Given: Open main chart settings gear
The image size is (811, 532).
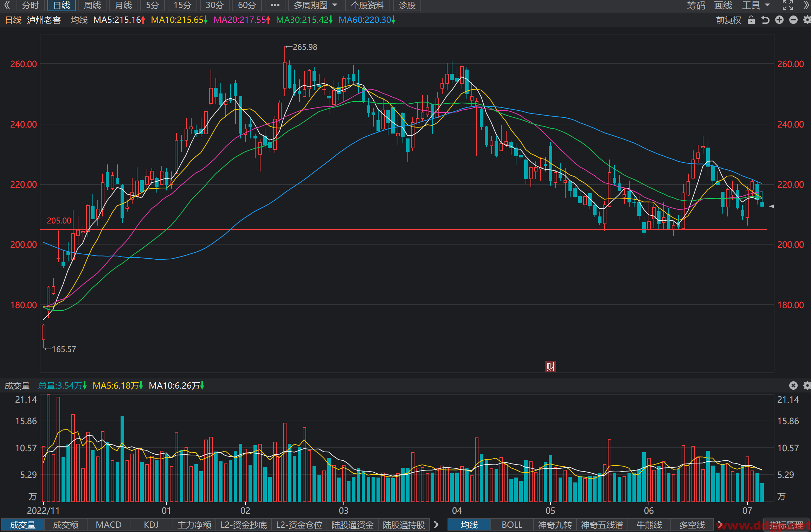Looking at the screenshot, I should [x=807, y=20].
